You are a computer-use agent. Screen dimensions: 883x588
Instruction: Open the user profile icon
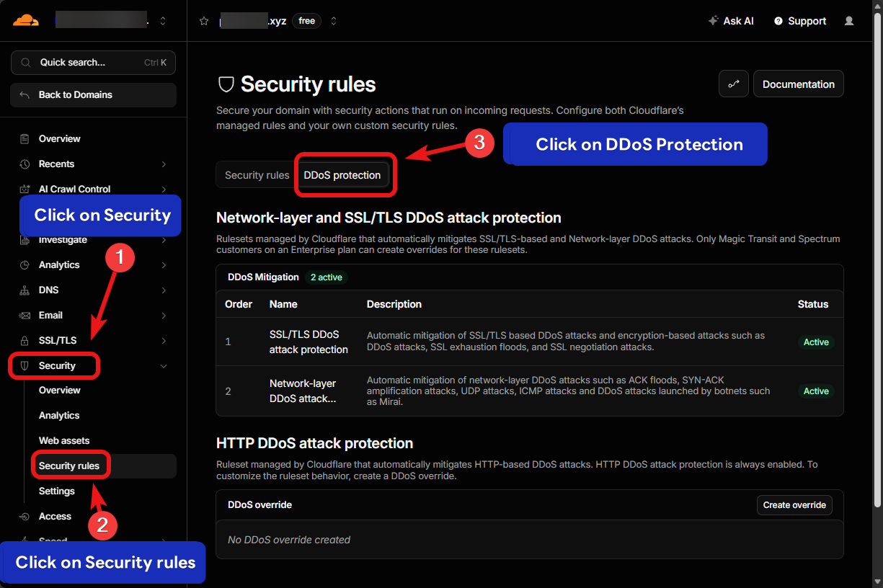point(849,21)
